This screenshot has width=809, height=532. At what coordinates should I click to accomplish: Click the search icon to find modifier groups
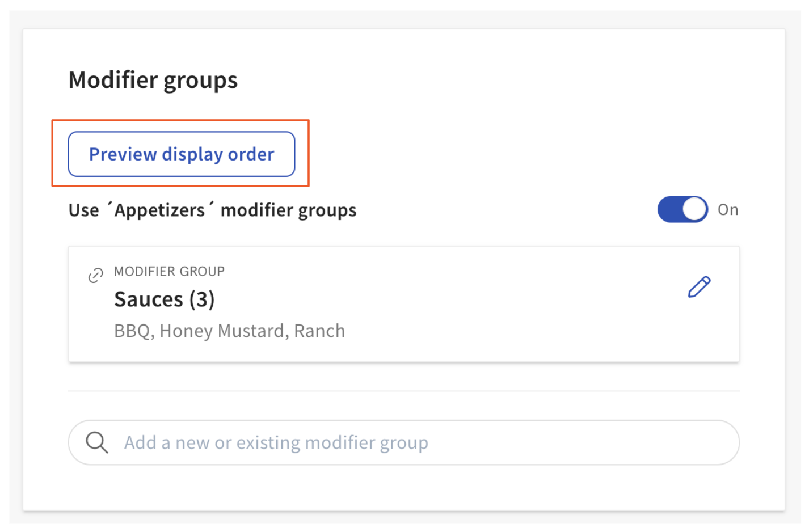click(96, 442)
